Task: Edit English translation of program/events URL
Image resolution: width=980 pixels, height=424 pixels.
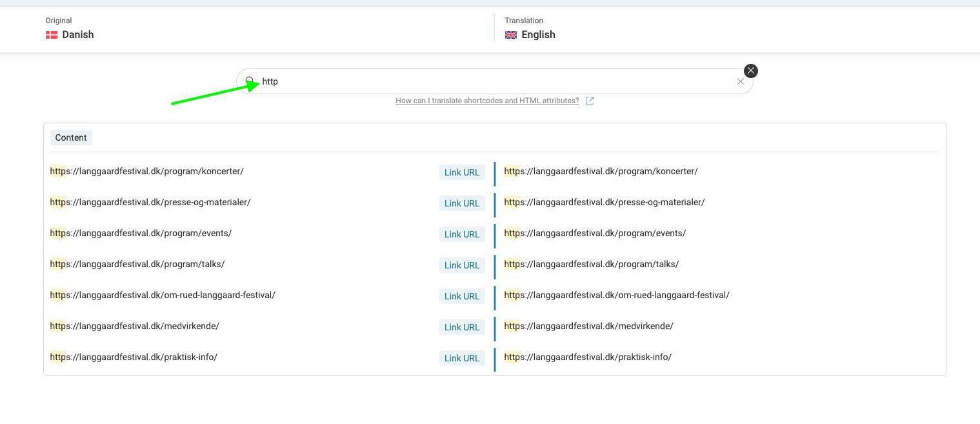Action: coord(595,233)
